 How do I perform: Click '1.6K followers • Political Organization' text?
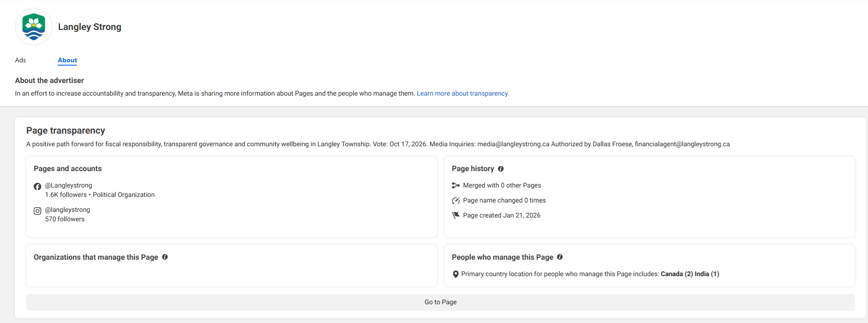click(100, 195)
